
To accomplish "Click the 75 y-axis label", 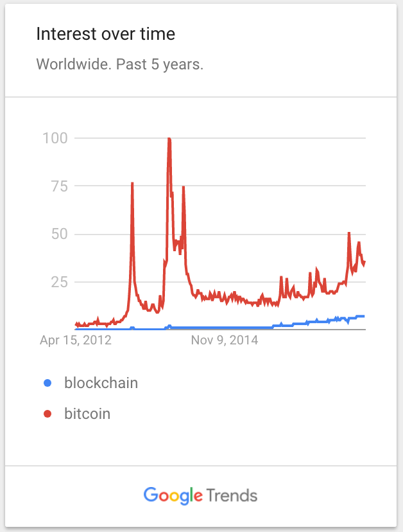I will click(x=59, y=186).
